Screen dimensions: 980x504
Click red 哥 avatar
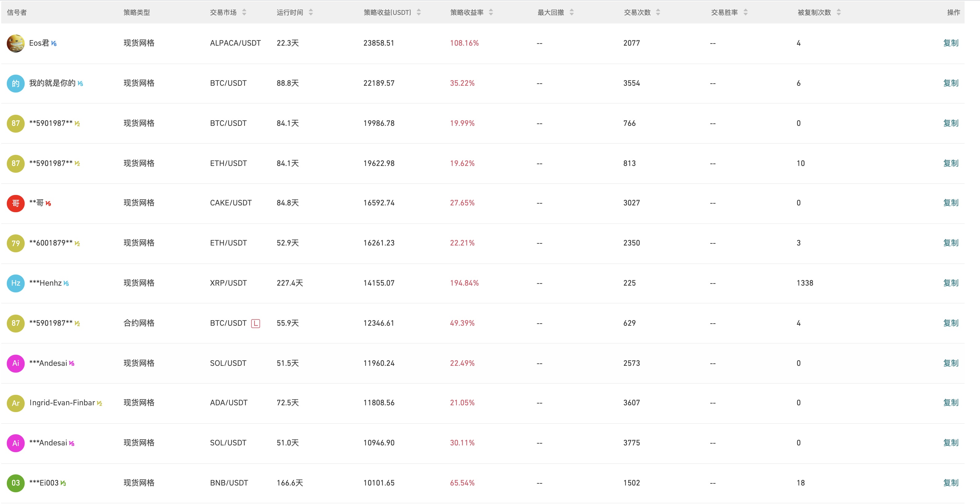[16, 203]
